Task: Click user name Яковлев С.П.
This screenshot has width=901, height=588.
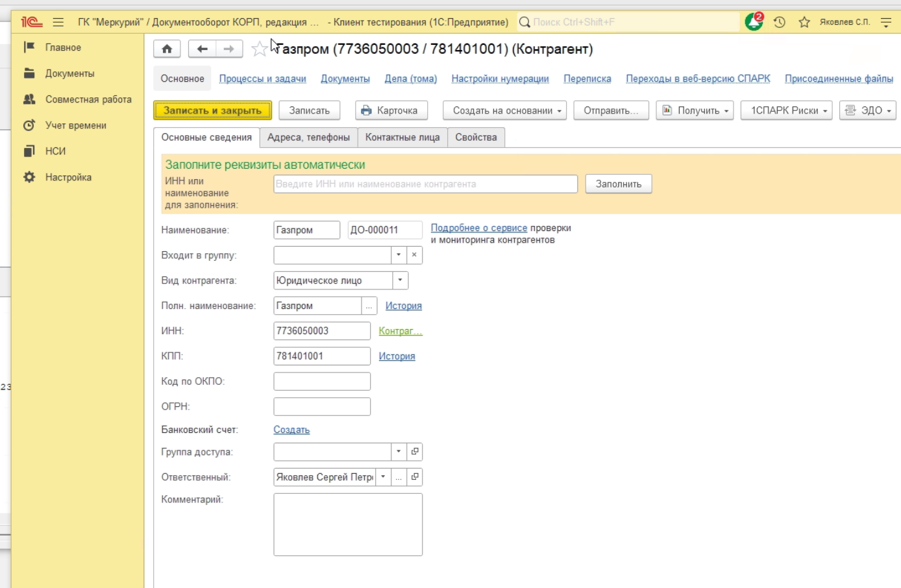Action: click(845, 22)
